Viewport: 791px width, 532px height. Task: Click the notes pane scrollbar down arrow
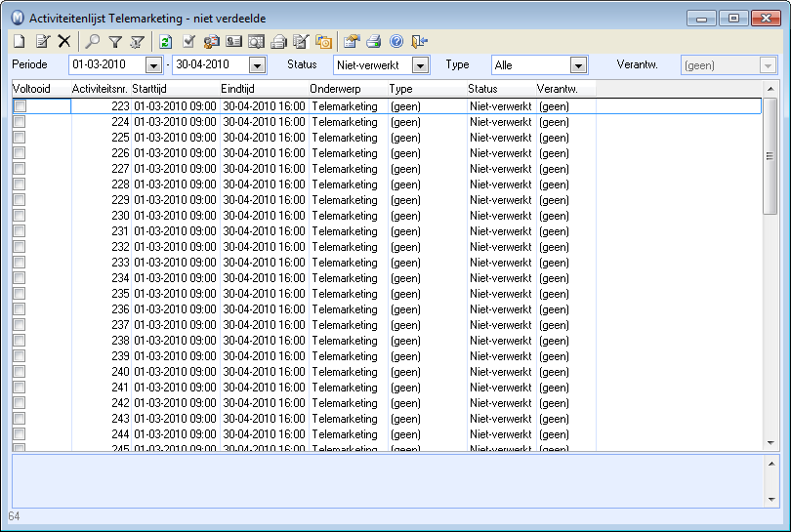[771, 499]
